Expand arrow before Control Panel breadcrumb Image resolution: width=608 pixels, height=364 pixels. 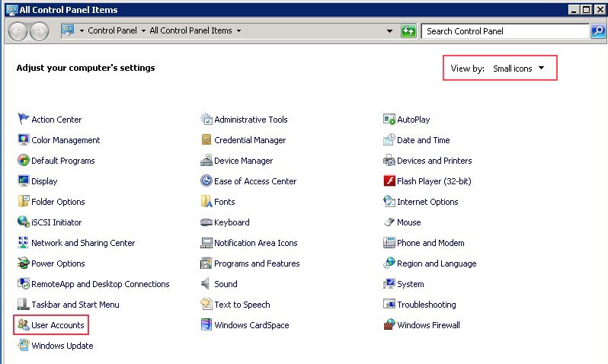82,30
